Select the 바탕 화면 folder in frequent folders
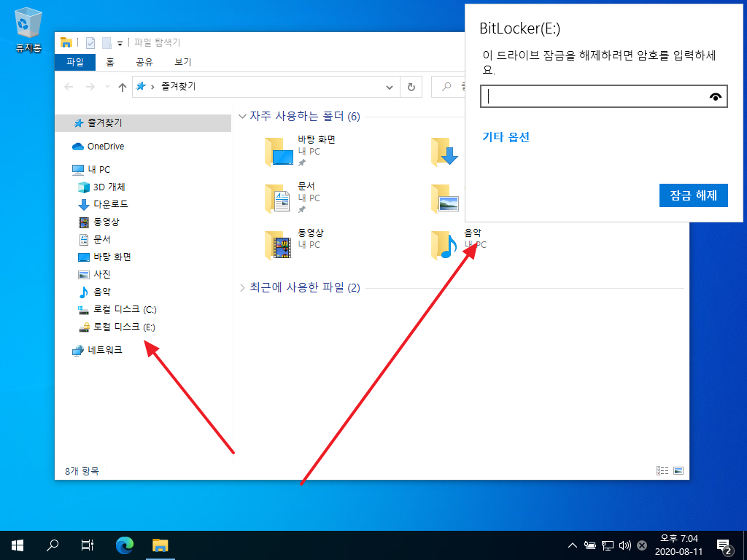 (x=300, y=151)
